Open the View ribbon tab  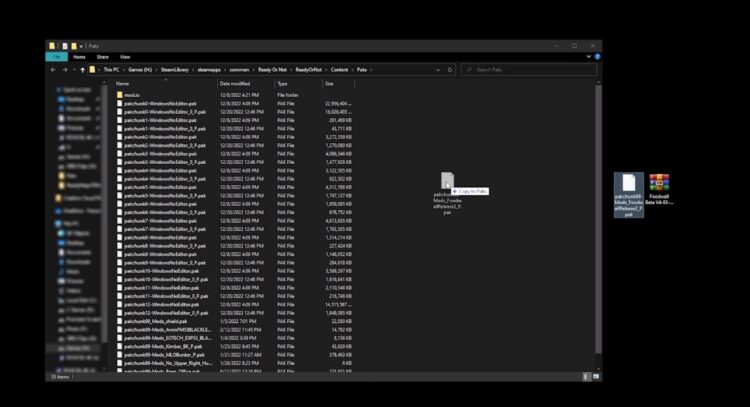[x=125, y=57]
